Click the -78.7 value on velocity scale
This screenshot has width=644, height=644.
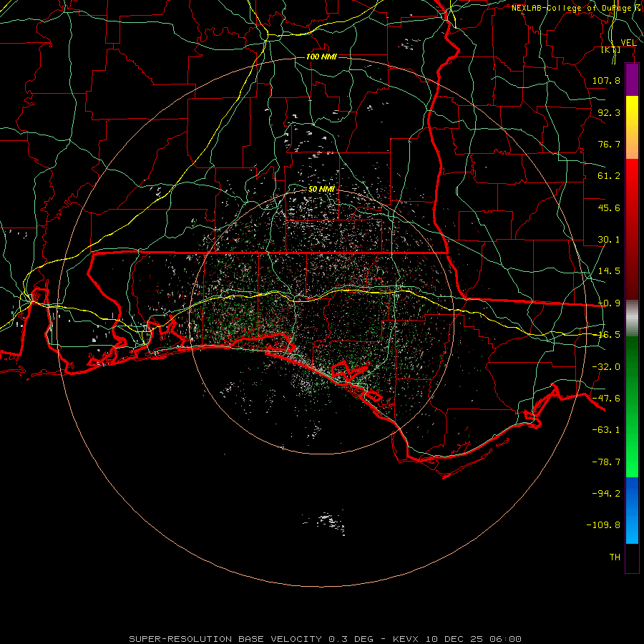606,462
